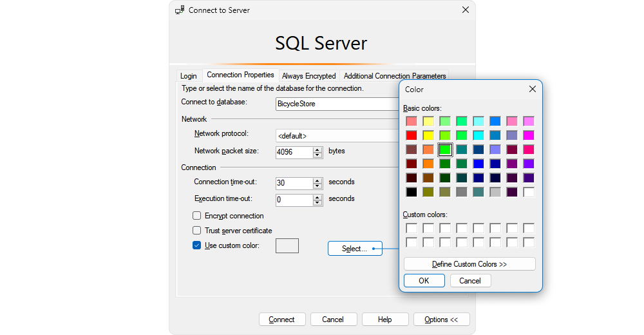This screenshot has width=644, height=335.
Task: Open the Connect to database combo box
Action: coord(337,104)
